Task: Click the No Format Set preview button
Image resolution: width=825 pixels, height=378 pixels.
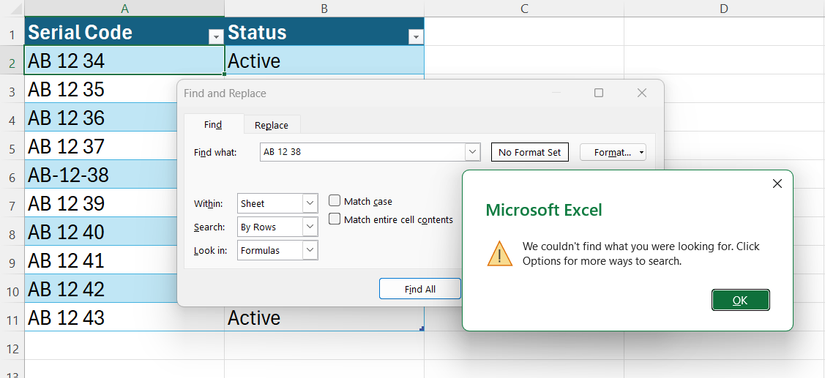Action: 530,153
